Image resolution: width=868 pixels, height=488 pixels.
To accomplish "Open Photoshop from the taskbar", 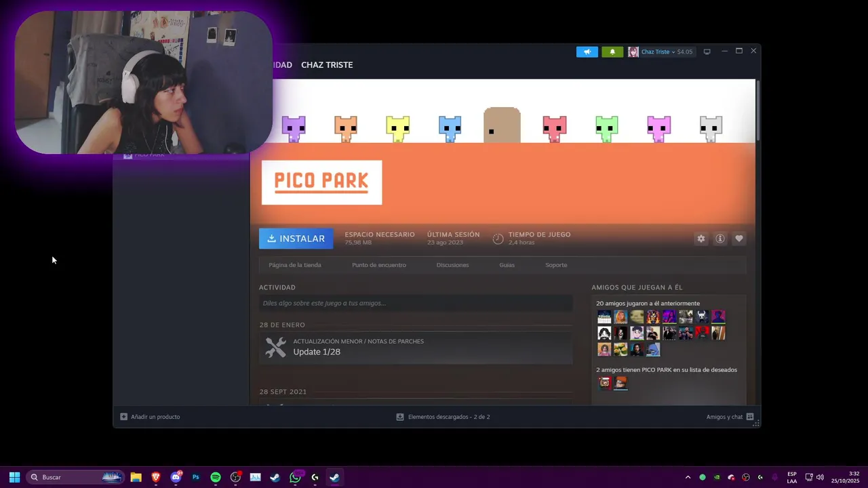I will pos(195,477).
